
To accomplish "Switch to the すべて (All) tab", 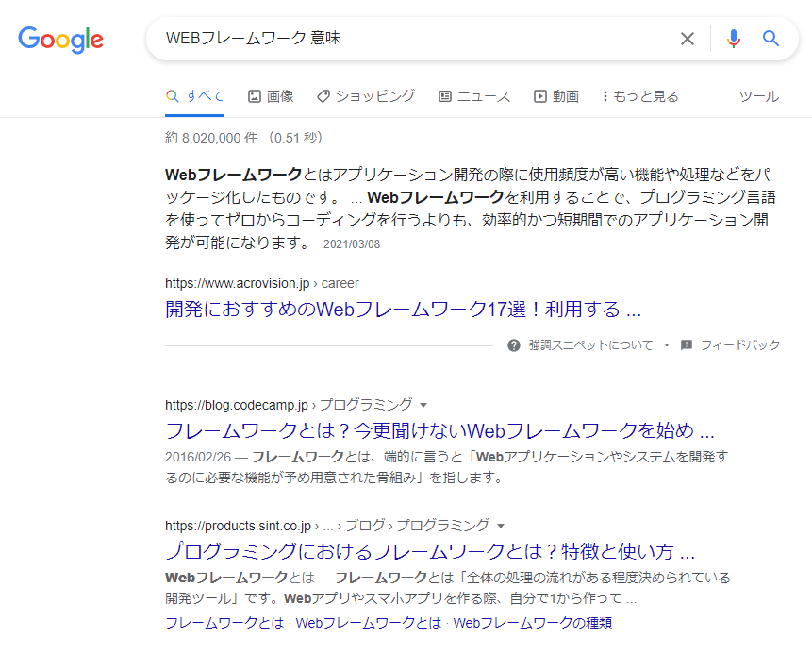I will point(194,95).
